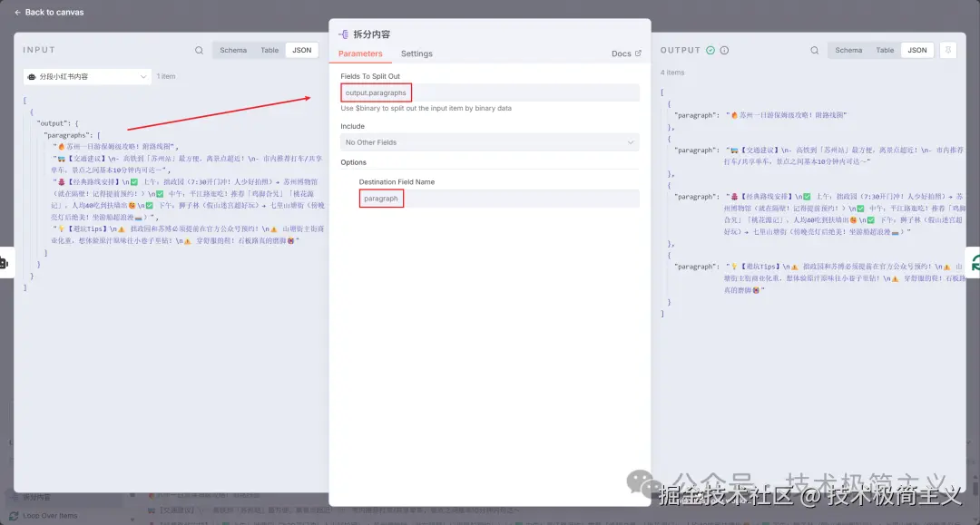The width and height of the screenshot is (980, 525).
Task: Open the Parameters tab
Action: (x=360, y=53)
